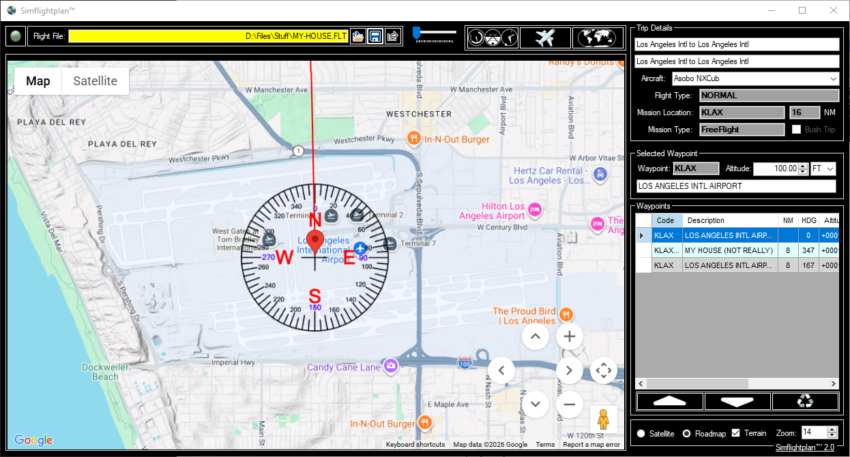Pan the map up
The height and width of the screenshot is (457, 850).
click(535, 337)
